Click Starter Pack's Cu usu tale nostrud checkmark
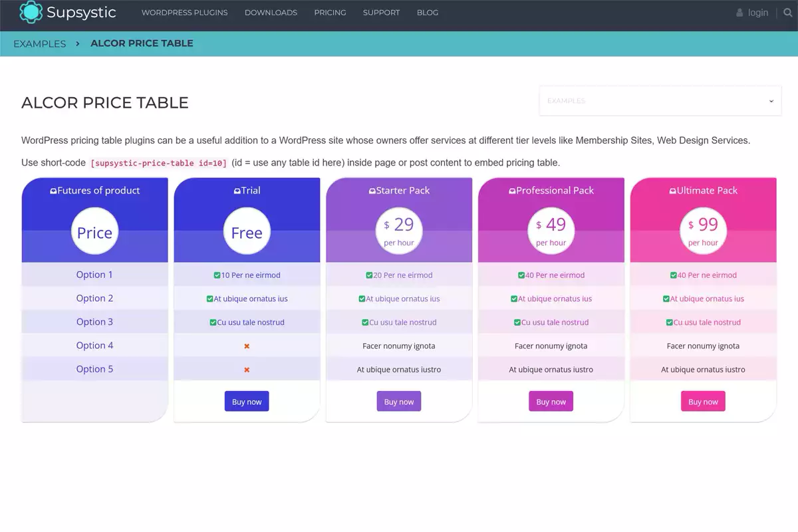This screenshot has width=798, height=532. 365,323
